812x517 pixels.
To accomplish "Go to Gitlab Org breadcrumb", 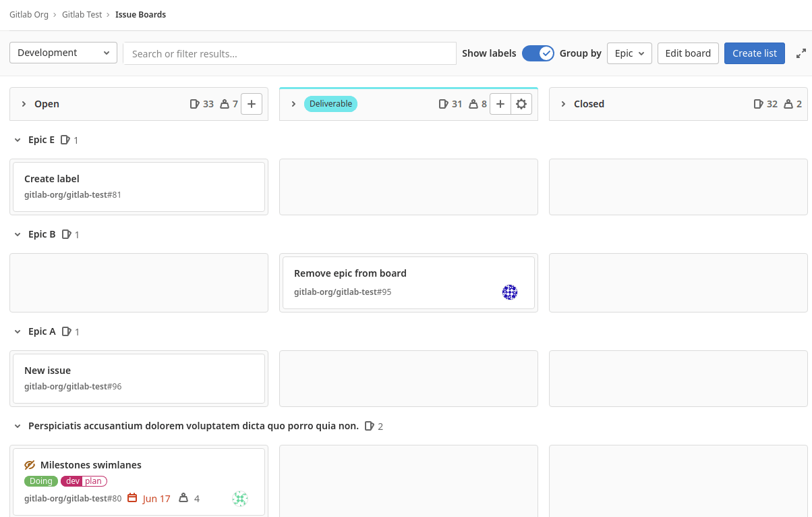I will point(29,14).
